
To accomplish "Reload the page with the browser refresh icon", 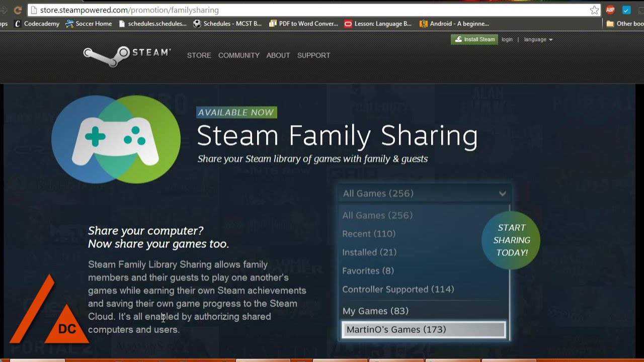I will point(18,10).
